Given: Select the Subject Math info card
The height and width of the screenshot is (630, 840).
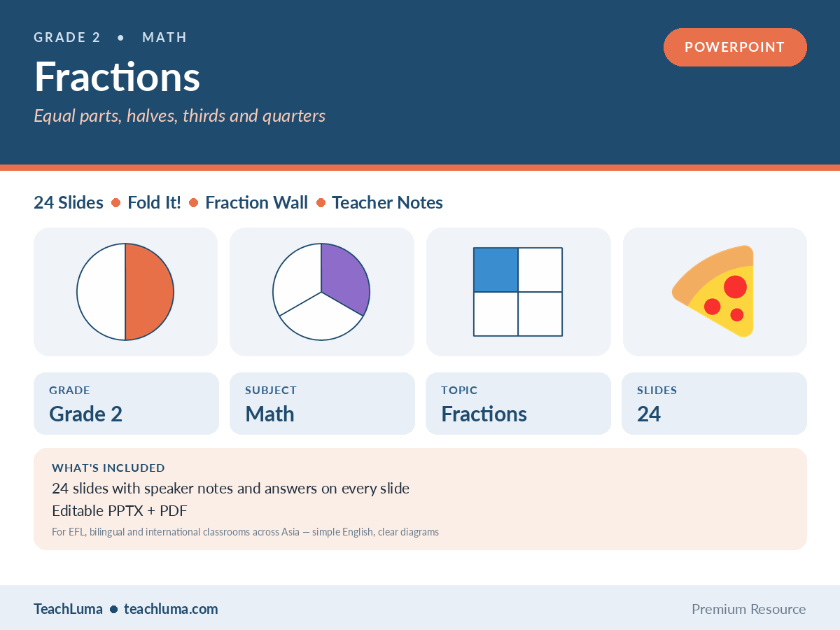Looking at the screenshot, I should [x=322, y=403].
